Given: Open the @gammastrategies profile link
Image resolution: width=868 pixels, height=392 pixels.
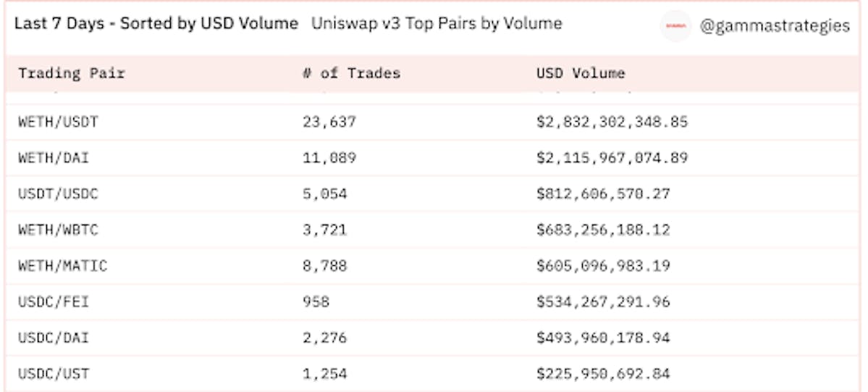Looking at the screenshot, I should pyautogui.click(x=775, y=26).
